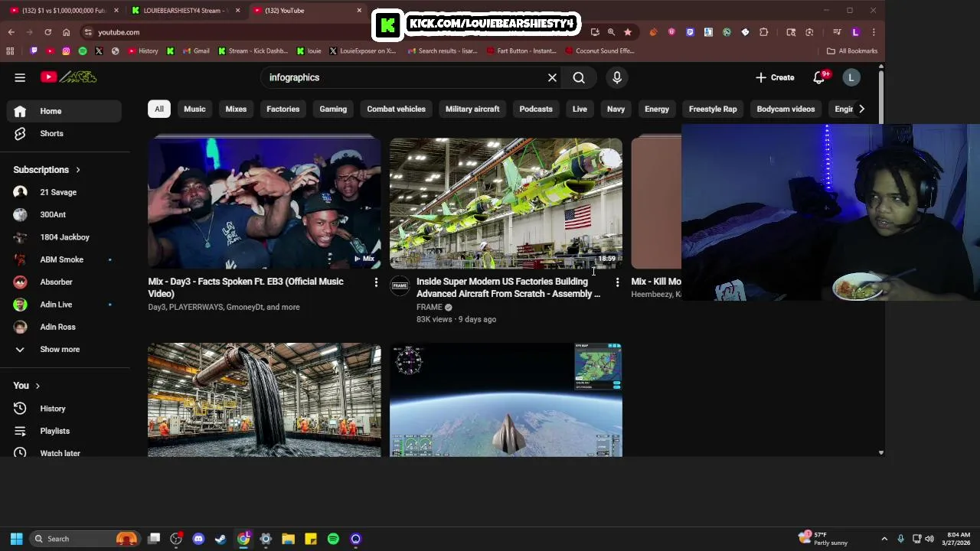
Task: Open Windows Start menu
Action: click(16, 539)
